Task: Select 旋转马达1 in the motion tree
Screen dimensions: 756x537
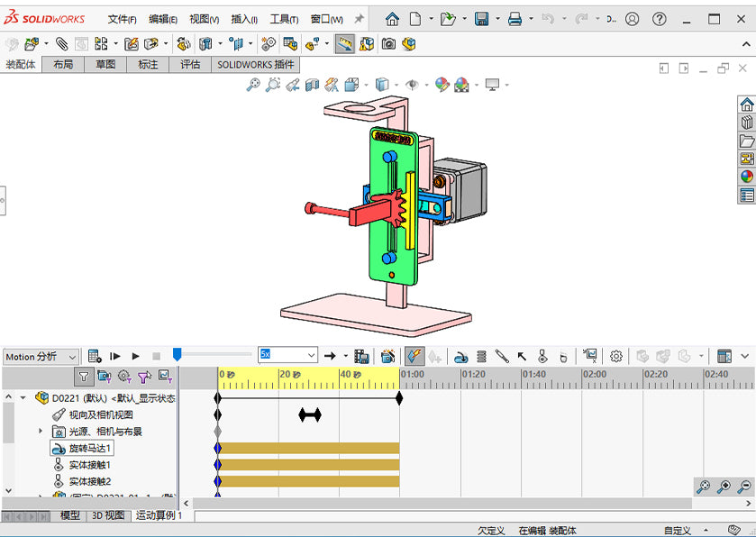Action: [x=82, y=449]
